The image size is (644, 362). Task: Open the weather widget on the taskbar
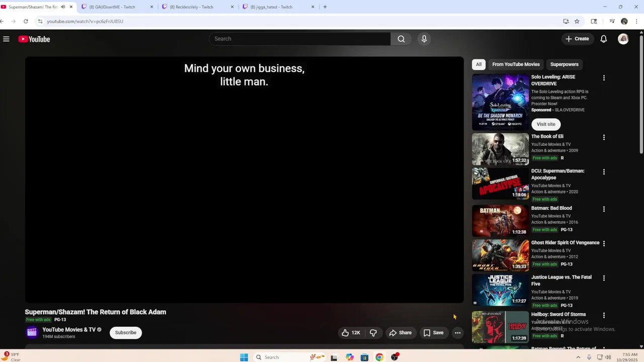click(x=11, y=357)
